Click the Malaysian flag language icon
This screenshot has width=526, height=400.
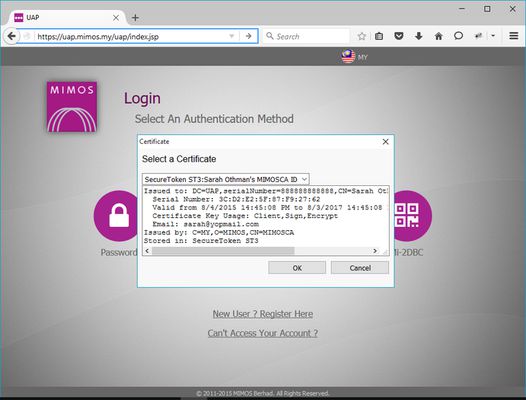(x=348, y=57)
